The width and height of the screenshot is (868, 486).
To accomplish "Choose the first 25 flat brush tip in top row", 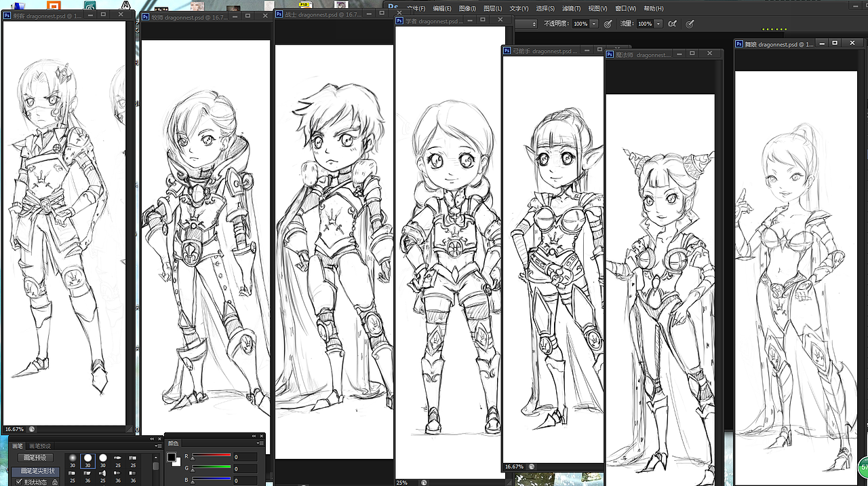I will (x=118, y=461).
